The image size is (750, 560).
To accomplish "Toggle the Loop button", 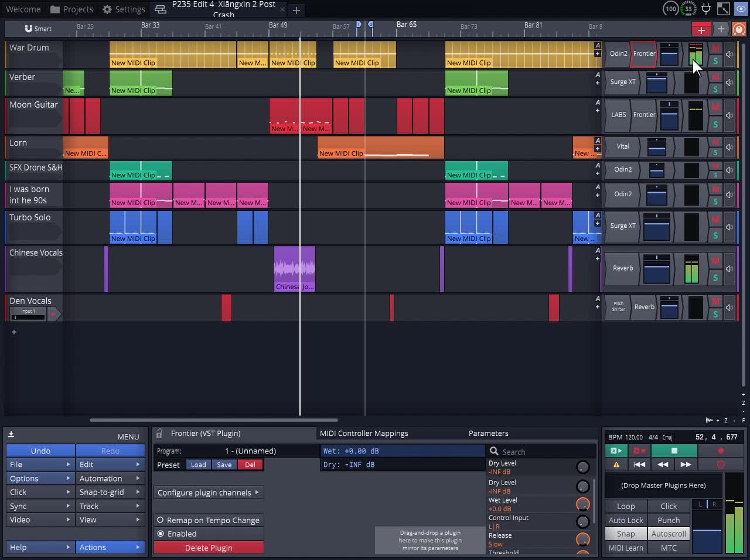I will point(626,506).
